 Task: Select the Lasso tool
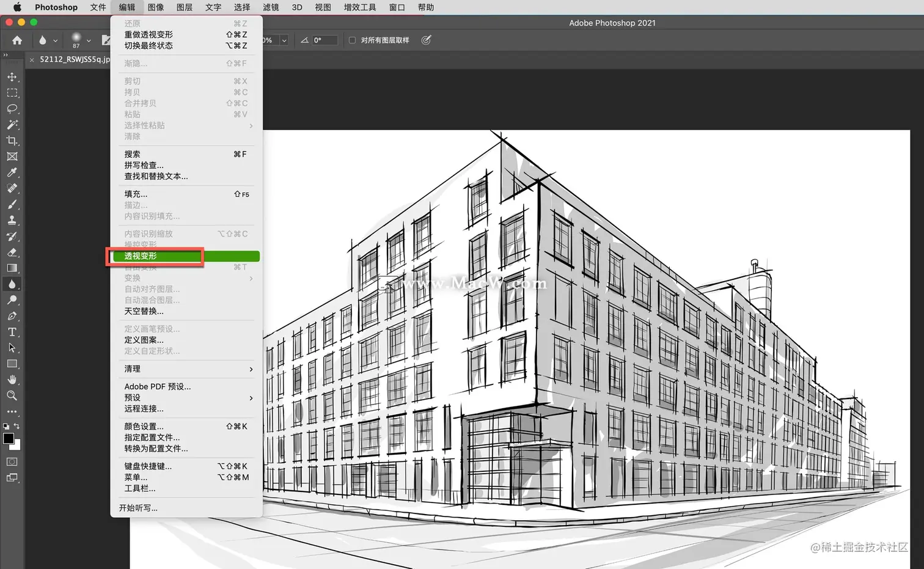click(x=12, y=109)
